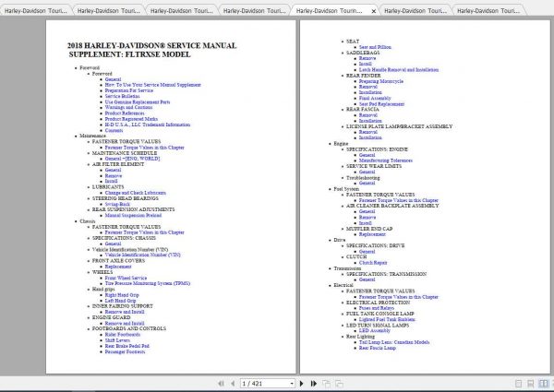Image resolution: width=554 pixels, height=392 pixels.
Task: Open Removal under REAR FASCIA
Action: [x=368, y=115]
